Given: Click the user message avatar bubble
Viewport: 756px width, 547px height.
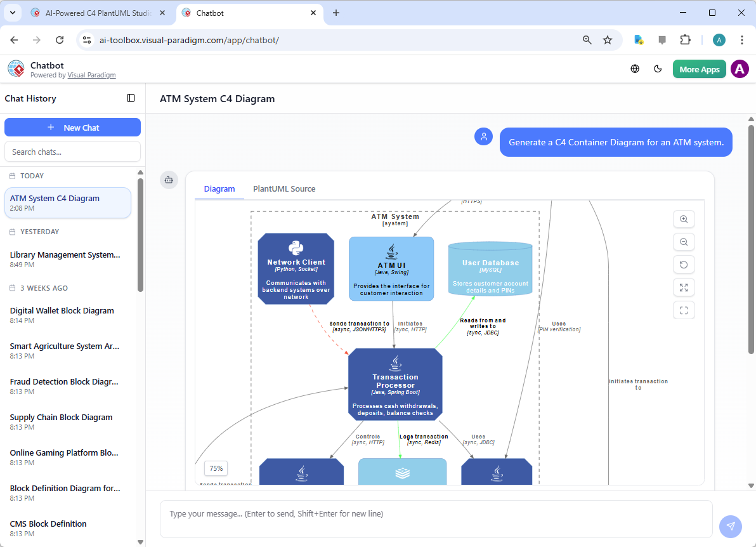Looking at the screenshot, I should (x=483, y=136).
